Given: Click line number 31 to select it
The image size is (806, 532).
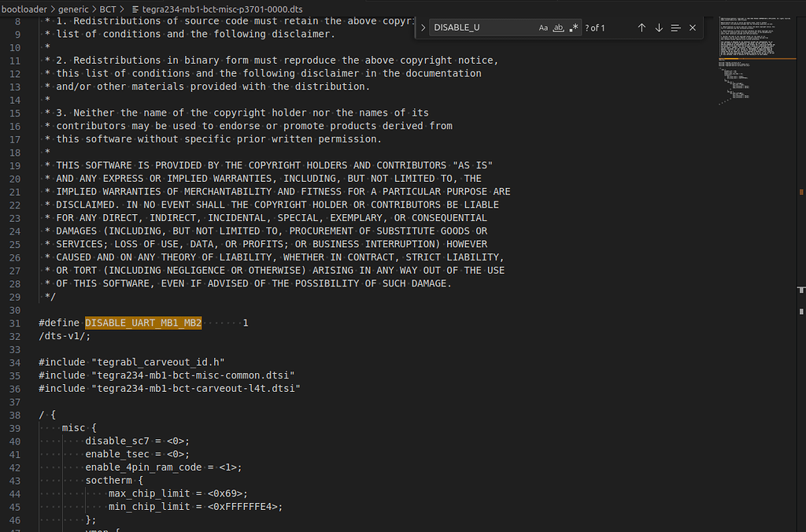Looking at the screenshot, I should (x=14, y=322).
